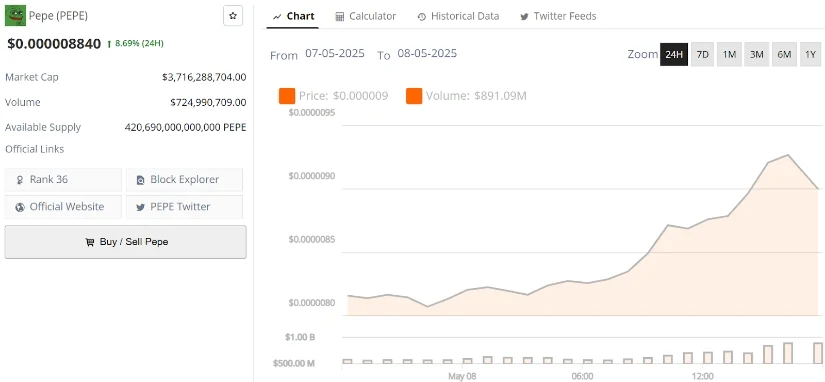Click the Pepe frog coin logo

click(15, 16)
